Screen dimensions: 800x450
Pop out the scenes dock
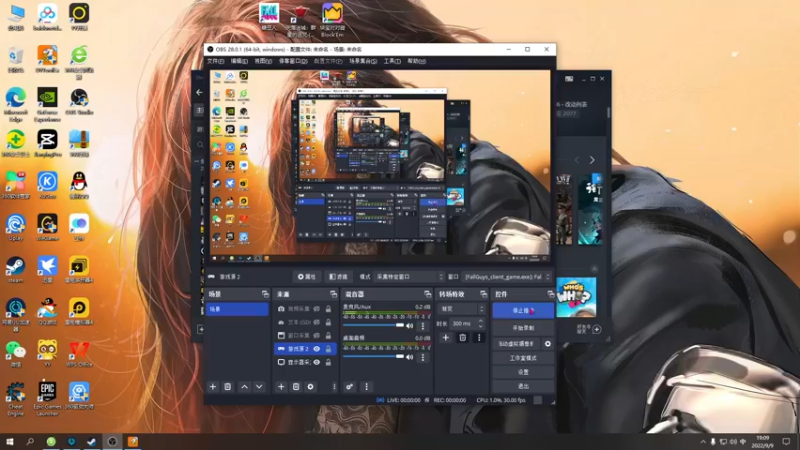pos(265,294)
